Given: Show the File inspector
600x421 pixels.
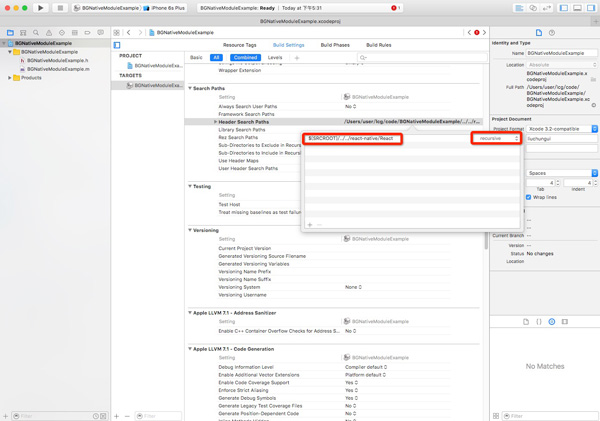Looking at the screenshot, I should pos(538,32).
